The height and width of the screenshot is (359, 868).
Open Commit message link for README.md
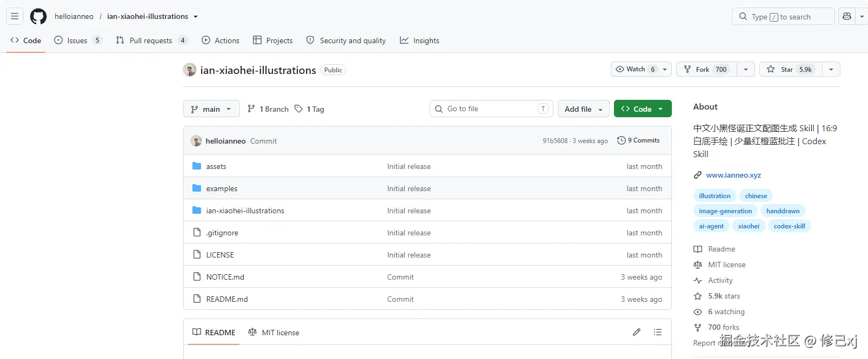point(400,299)
